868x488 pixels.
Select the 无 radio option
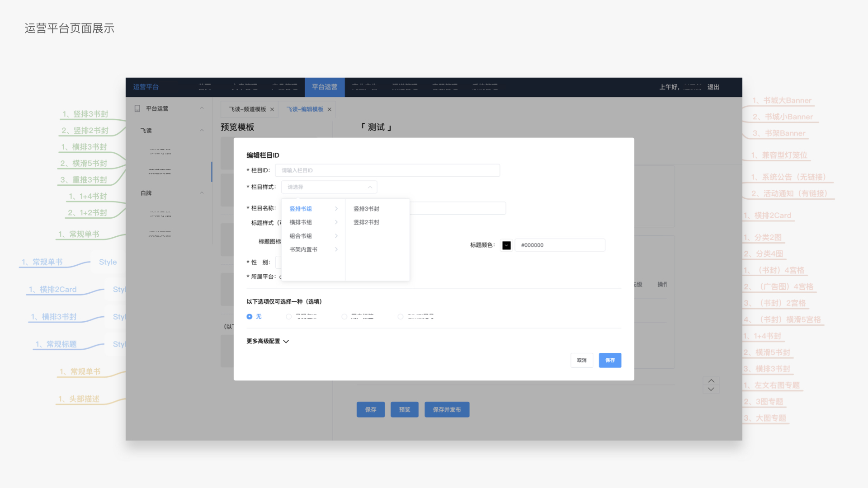[250, 317]
